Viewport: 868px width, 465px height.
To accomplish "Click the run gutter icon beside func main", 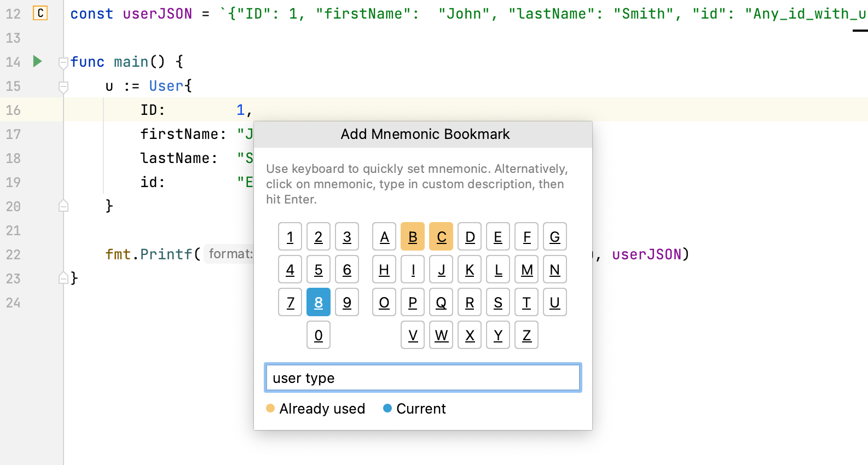I will point(37,61).
